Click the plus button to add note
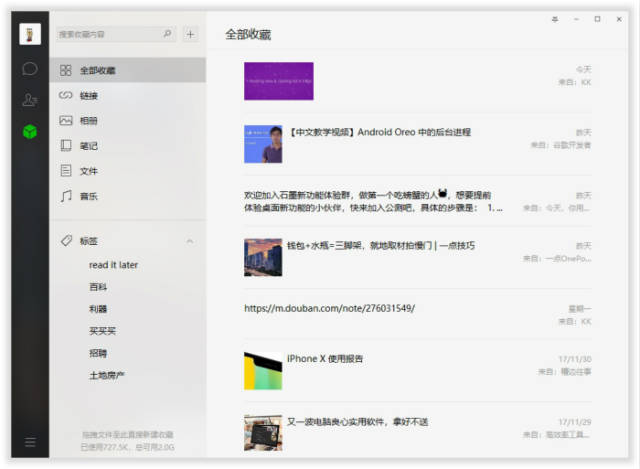The width and height of the screenshot is (640, 469). (190, 34)
